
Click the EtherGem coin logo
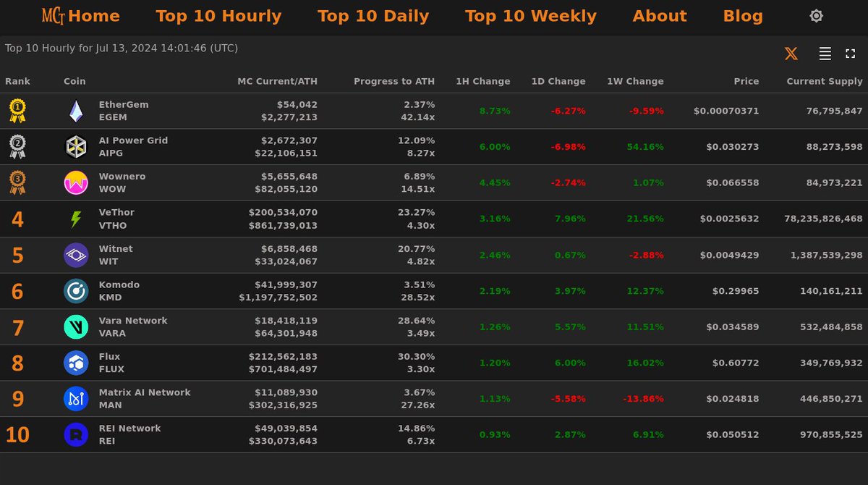(x=76, y=111)
